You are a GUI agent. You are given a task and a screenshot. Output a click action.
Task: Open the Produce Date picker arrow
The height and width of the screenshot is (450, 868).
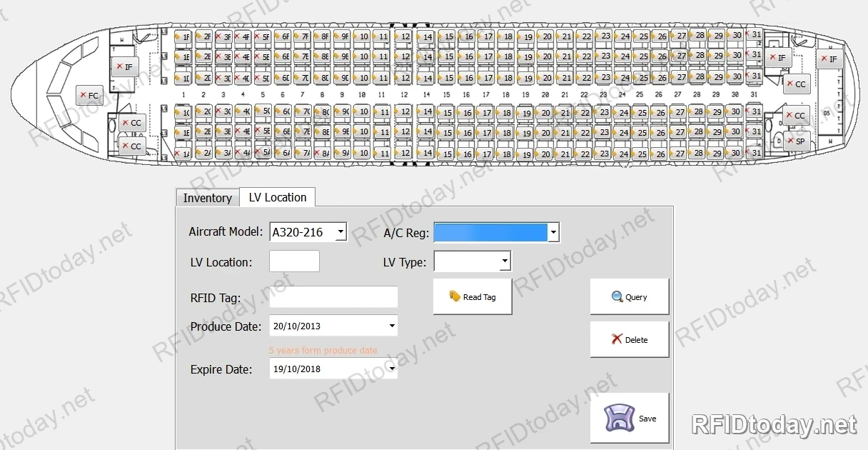[x=392, y=326]
